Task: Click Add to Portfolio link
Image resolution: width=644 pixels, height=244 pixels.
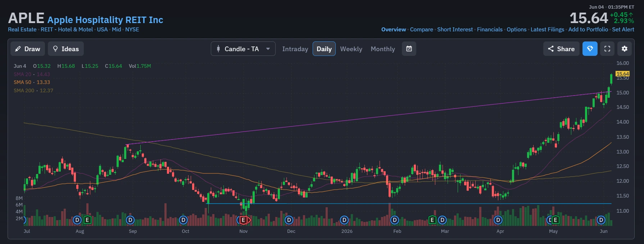Action: 588,30
